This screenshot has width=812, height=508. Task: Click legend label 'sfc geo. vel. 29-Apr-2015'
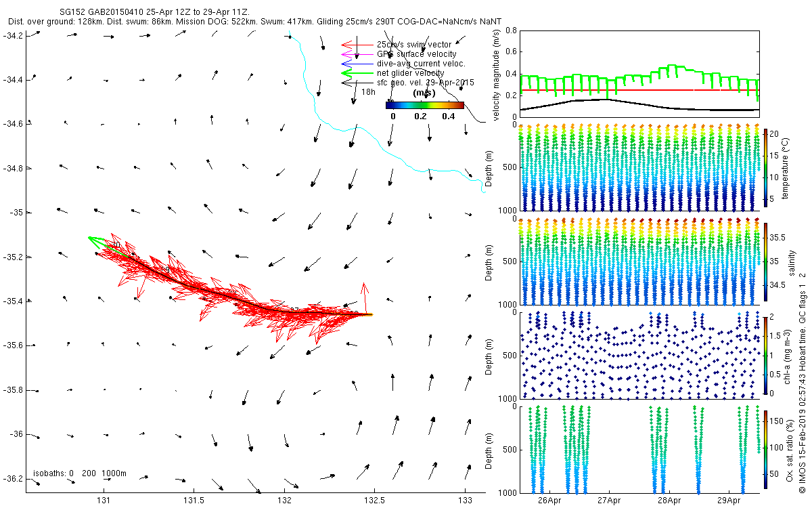coord(426,83)
